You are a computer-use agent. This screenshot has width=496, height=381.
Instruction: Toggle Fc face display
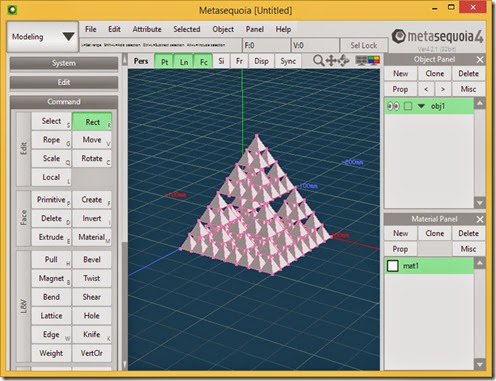[x=203, y=62]
